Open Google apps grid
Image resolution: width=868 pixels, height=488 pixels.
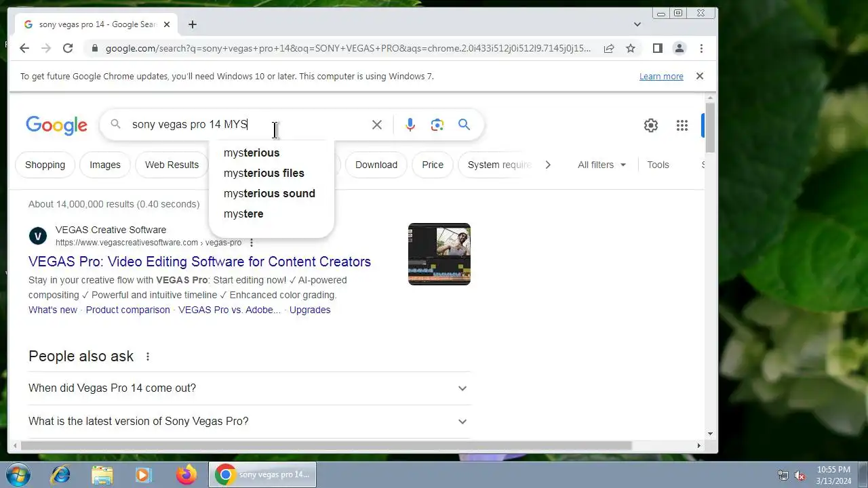point(682,125)
